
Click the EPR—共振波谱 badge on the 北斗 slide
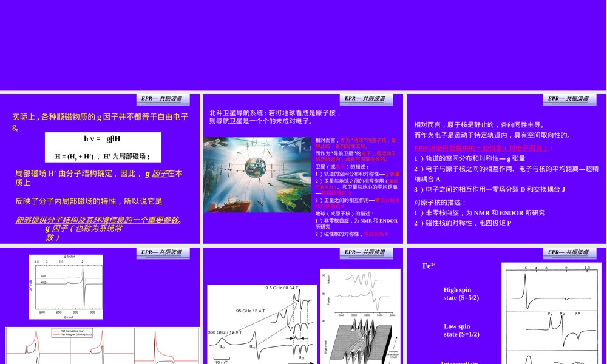click(366, 99)
